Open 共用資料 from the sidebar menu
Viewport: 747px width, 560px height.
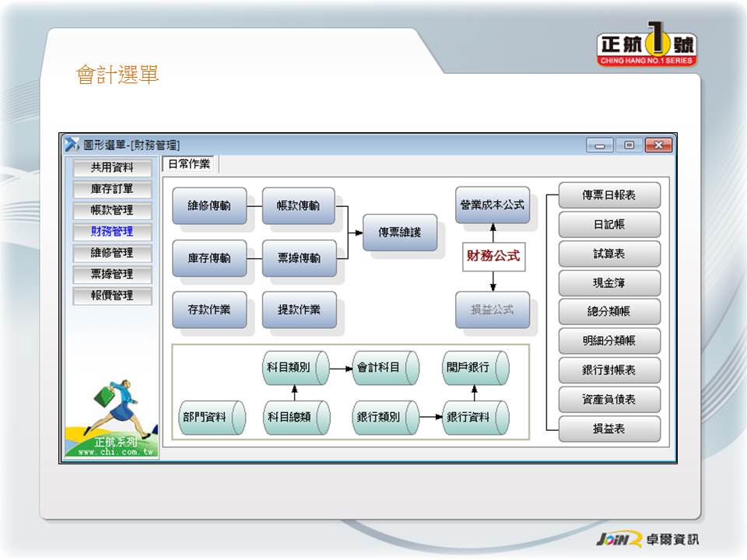pyautogui.click(x=112, y=167)
